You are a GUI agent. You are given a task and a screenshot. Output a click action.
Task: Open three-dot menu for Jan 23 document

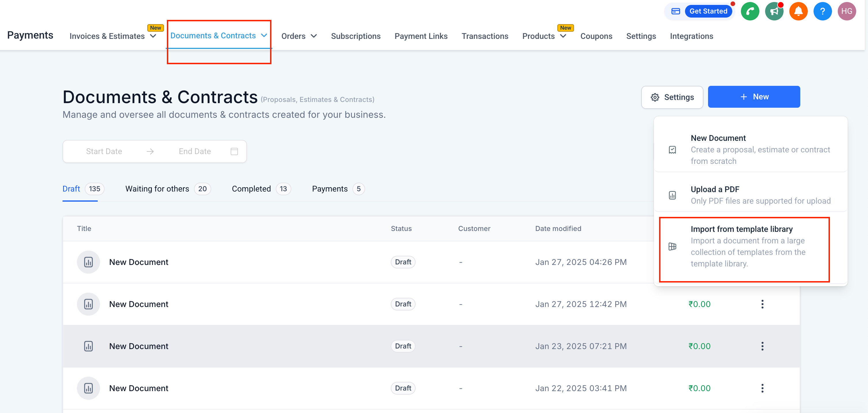click(762, 346)
